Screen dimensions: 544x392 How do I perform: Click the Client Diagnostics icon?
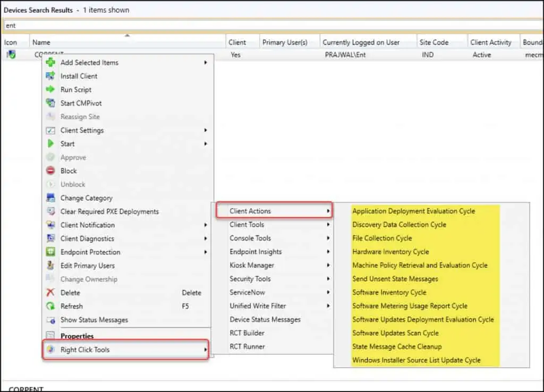[50, 238]
